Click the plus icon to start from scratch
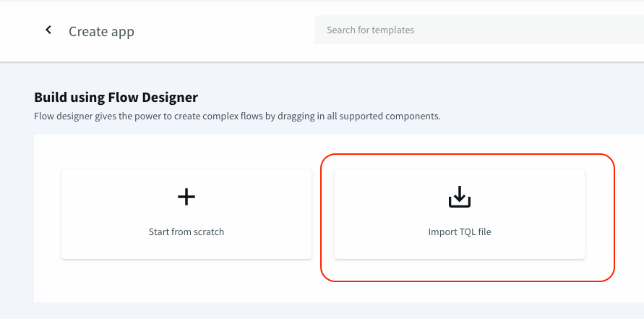This screenshot has height=319, width=644. coord(186,197)
